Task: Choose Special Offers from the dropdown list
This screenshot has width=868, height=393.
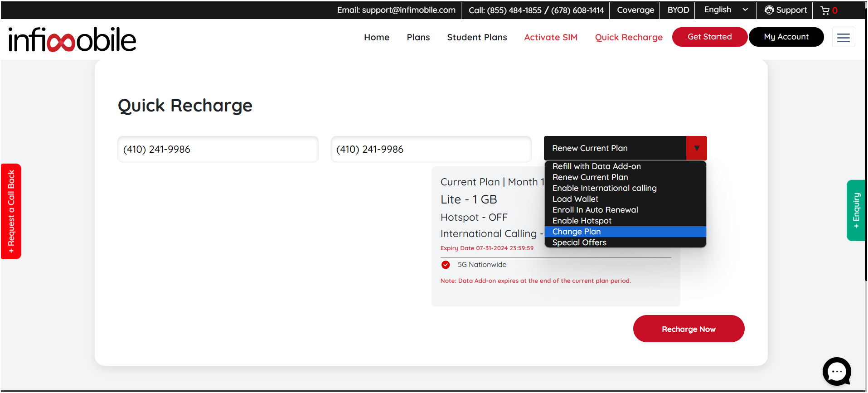Action: (x=625, y=243)
